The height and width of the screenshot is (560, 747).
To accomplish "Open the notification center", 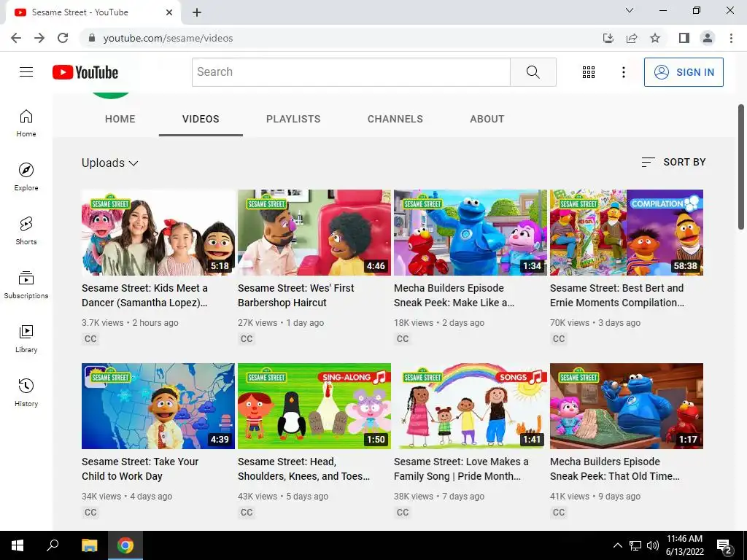I will click(724, 546).
